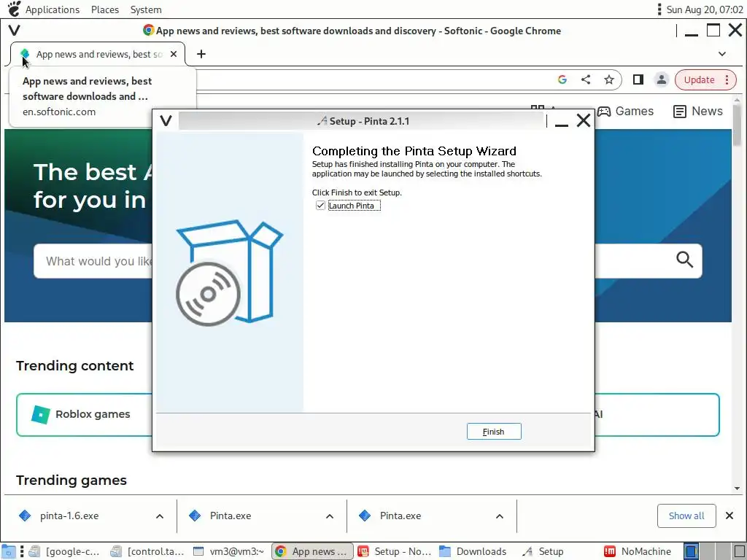Close the Chrome downloads bar
This screenshot has height=560, width=747.
[729, 516]
